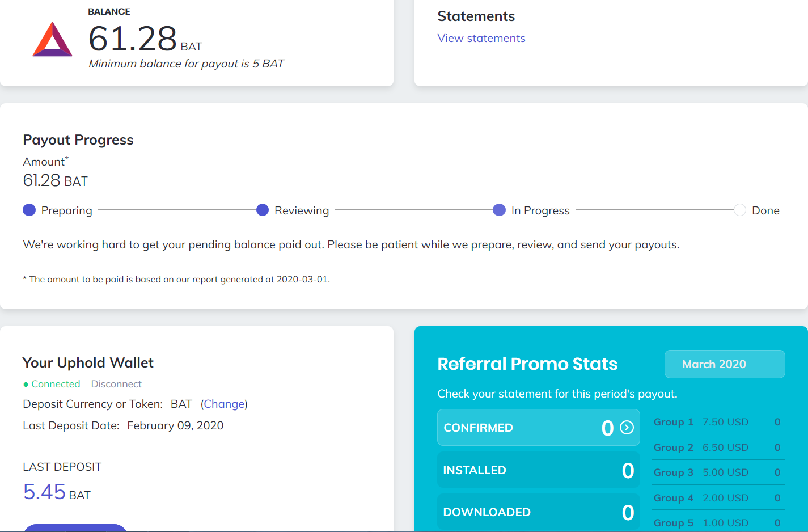Click the In Progress step dot
Viewport: 808px width, 532px height.
tap(499, 210)
